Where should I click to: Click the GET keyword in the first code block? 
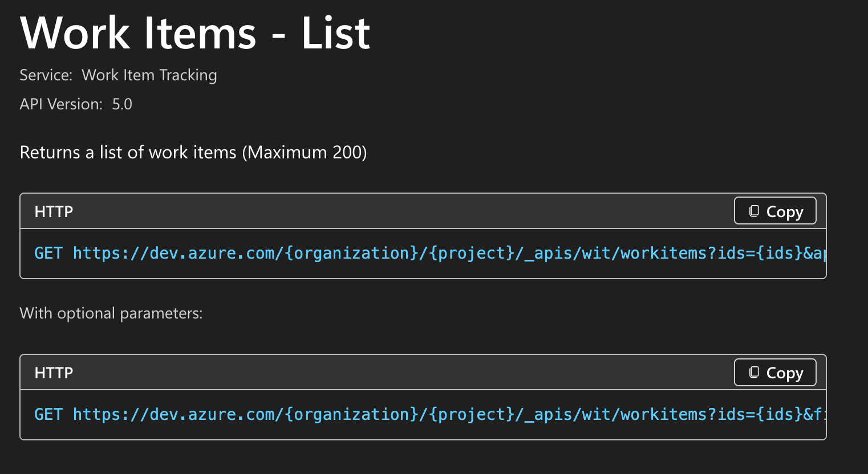point(48,254)
